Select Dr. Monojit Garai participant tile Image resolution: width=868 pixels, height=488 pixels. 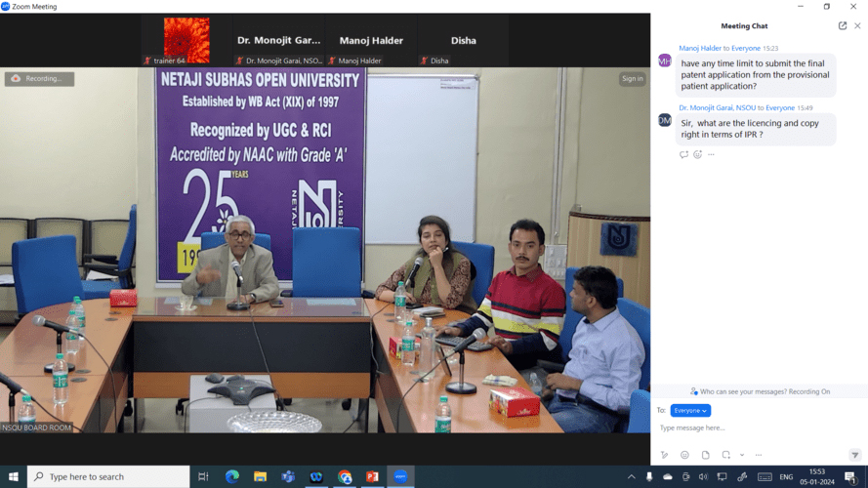tap(279, 40)
